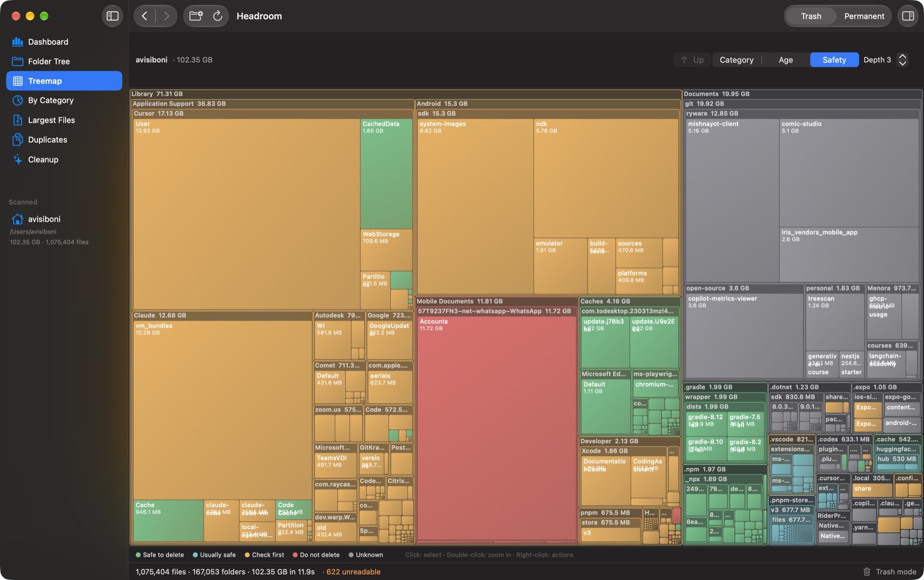
Task: Click the 622 unreadable link
Action: tap(353, 572)
